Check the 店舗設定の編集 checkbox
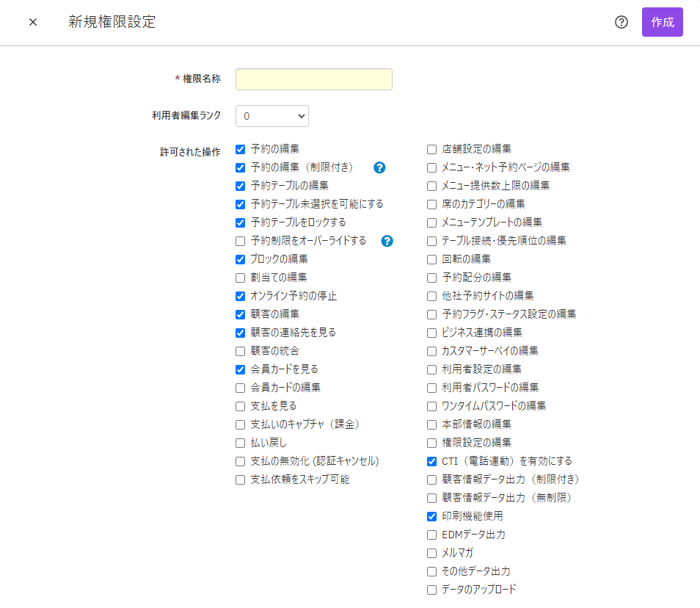Screen dimensions: 700x608 [x=431, y=149]
